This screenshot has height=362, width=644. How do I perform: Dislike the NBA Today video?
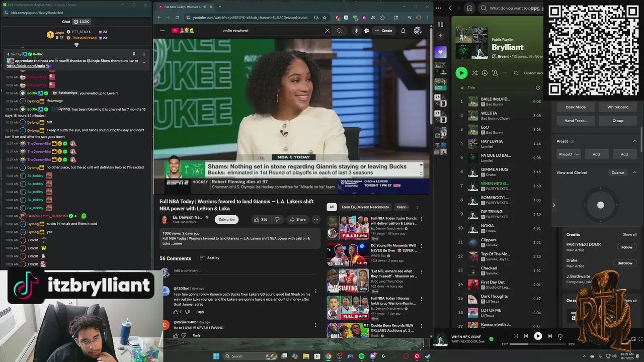pos(278,219)
